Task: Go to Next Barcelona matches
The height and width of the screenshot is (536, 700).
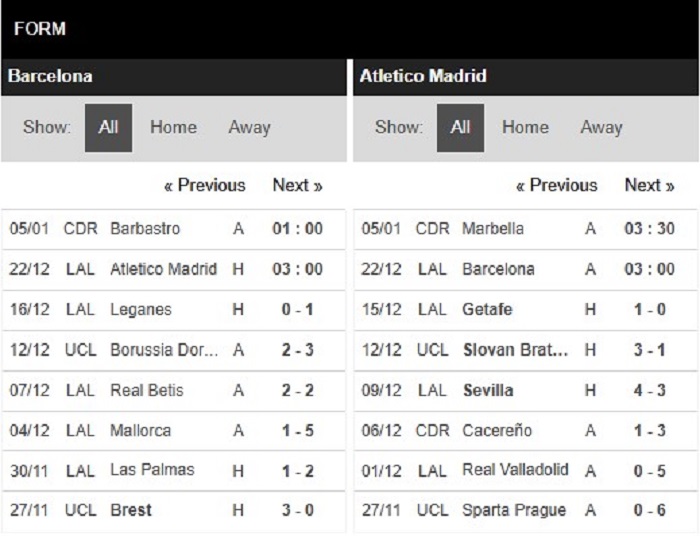Action: click(297, 185)
